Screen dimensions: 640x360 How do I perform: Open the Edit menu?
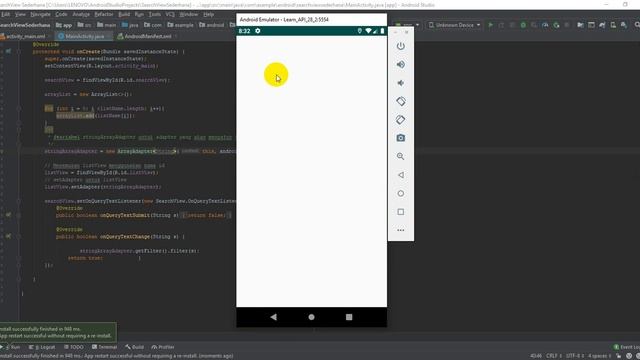5,14
